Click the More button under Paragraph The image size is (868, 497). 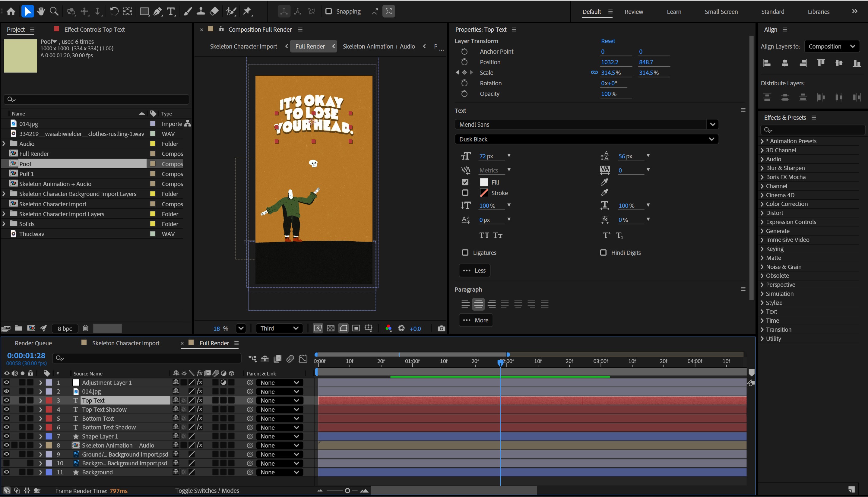476,320
